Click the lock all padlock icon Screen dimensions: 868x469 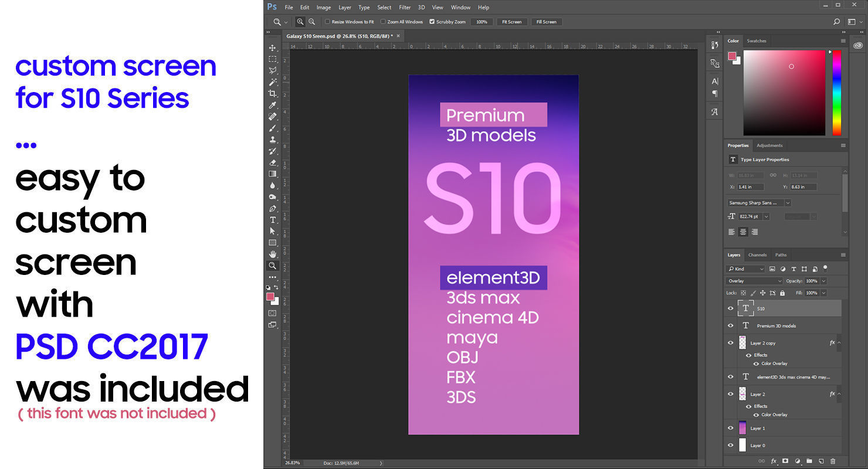pos(781,293)
